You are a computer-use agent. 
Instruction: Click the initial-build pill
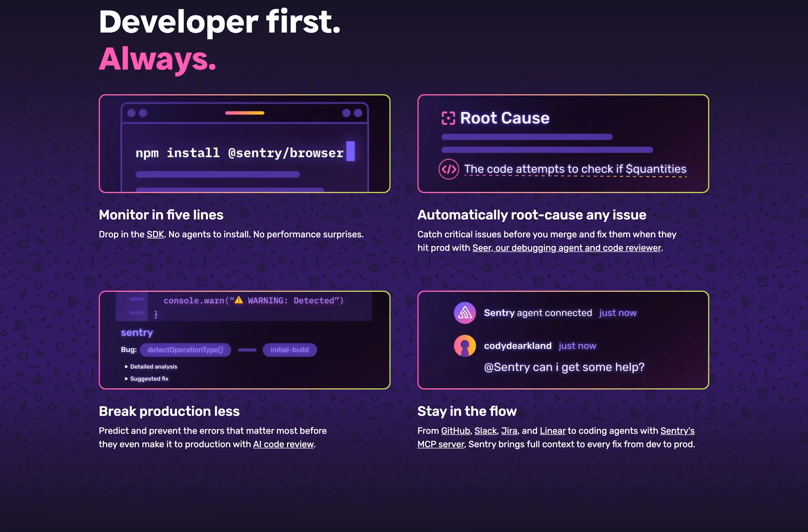[x=290, y=350]
